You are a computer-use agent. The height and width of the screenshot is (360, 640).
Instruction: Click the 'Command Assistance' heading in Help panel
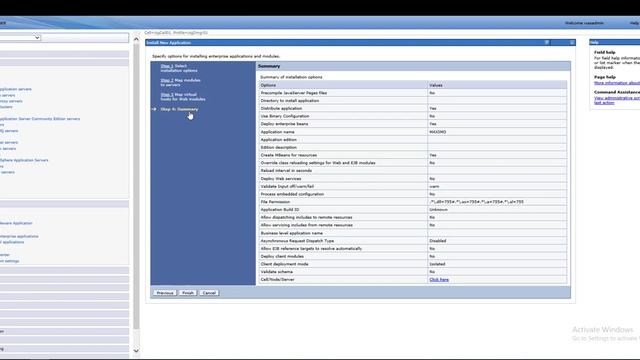(617, 92)
